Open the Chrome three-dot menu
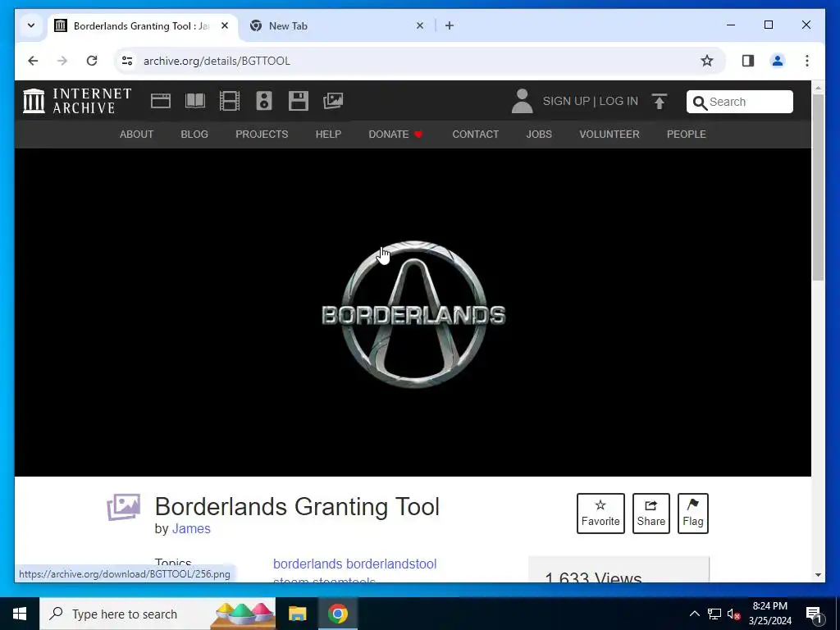This screenshot has width=840, height=630. tap(807, 61)
